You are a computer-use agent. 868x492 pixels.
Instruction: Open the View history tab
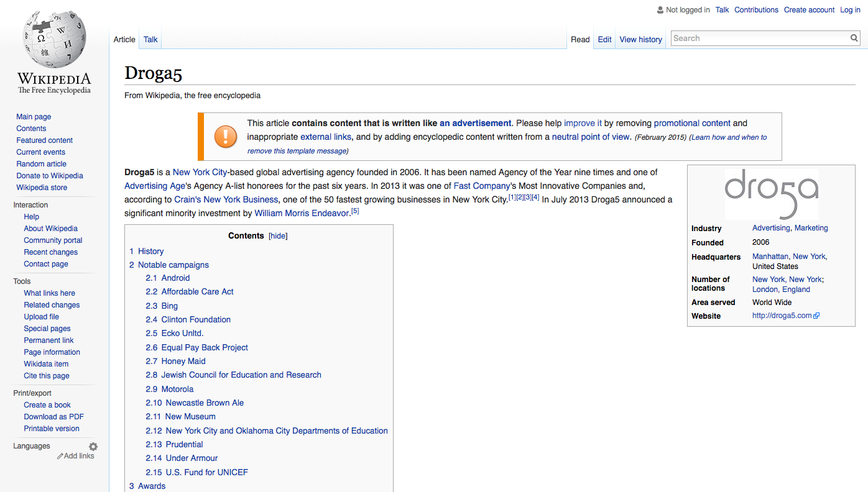click(x=640, y=39)
